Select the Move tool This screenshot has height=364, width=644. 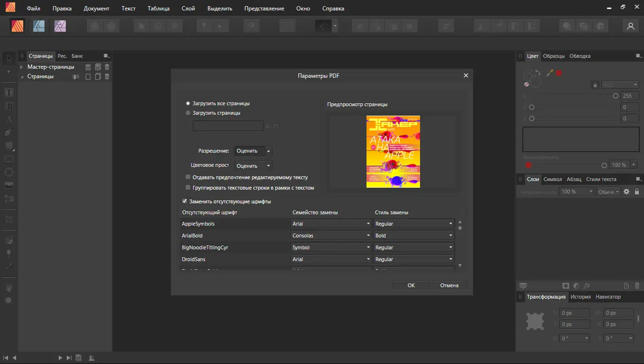(9, 58)
